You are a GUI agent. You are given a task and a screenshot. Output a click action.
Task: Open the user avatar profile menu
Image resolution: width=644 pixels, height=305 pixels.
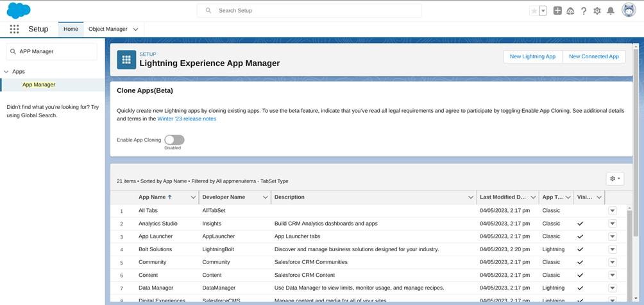629,10
